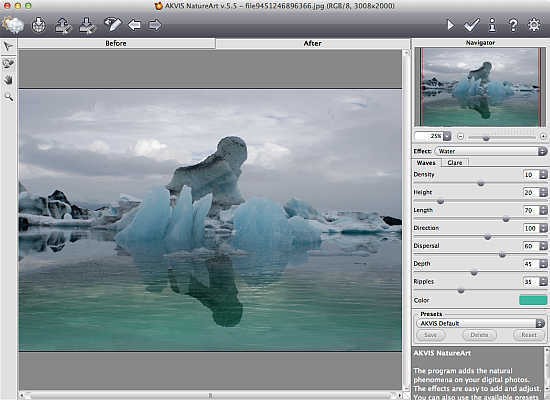This screenshot has width=550, height=400.
Task: Expand the Effect dropdown showing Water
Action: [x=491, y=151]
